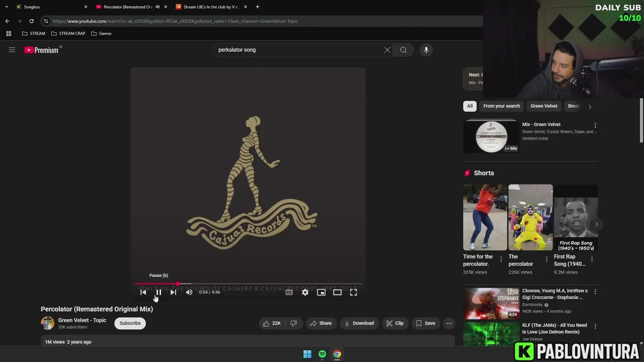Open Spotify from the taskbar

[322, 354]
